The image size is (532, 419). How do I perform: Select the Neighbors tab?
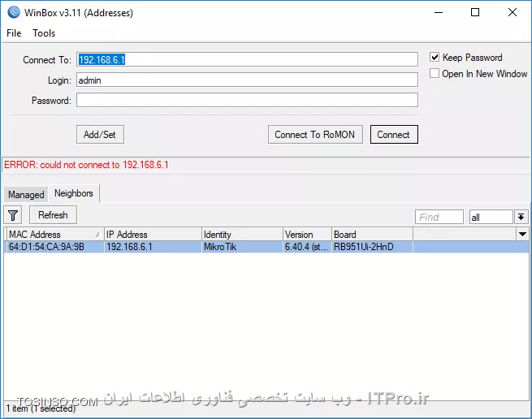pos(74,193)
